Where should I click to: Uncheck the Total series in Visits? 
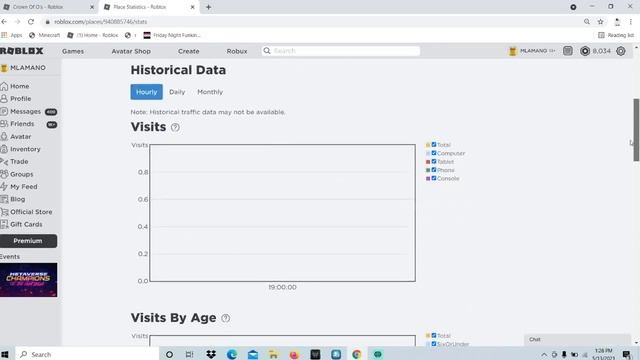pyautogui.click(x=434, y=144)
